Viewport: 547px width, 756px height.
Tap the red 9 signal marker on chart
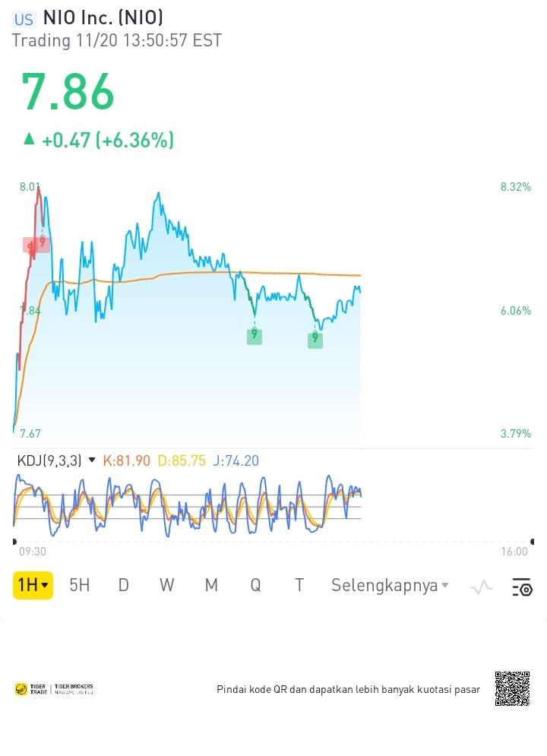tap(42, 243)
